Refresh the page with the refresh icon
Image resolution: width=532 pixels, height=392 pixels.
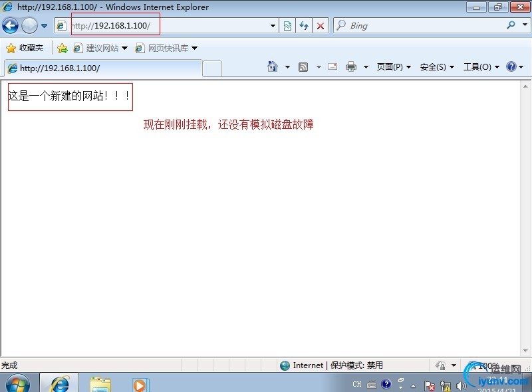click(x=304, y=26)
